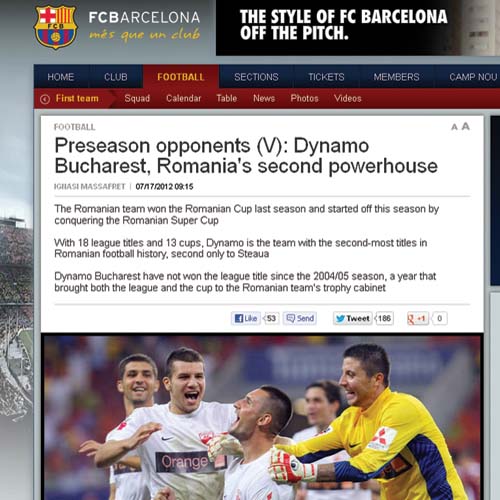Click the Facebook Send button
Image resolution: width=500 pixels, height=500 pixels.
(300, 318)
